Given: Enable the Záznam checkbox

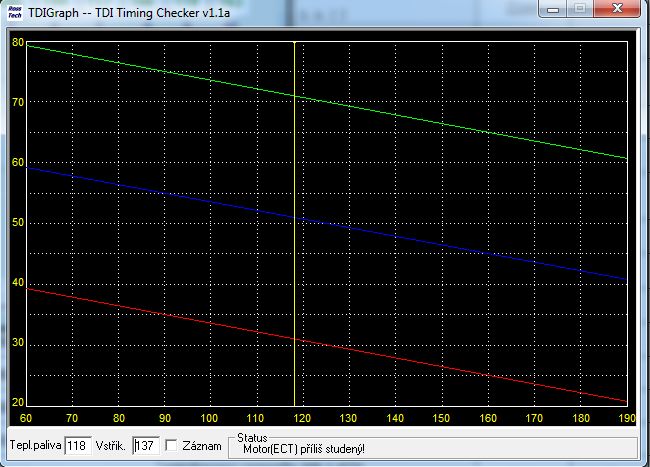Looking at the screenshot, I should point(172,445).
